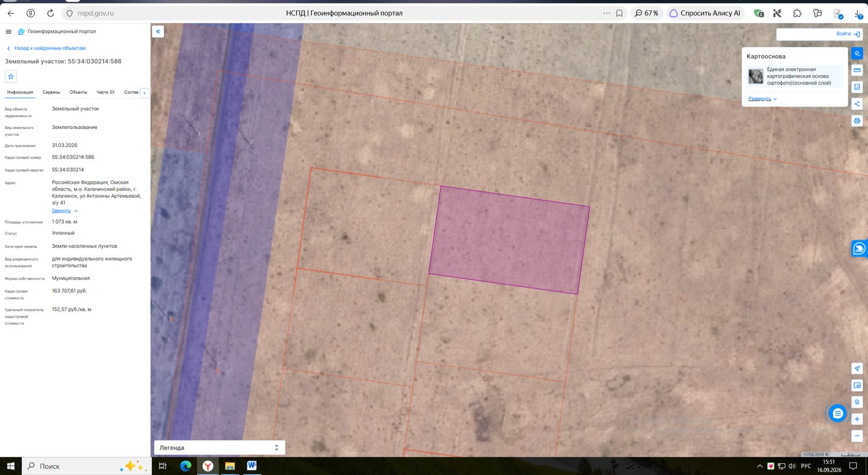Collapse the address with Свернуть

[x=64, y=211]
